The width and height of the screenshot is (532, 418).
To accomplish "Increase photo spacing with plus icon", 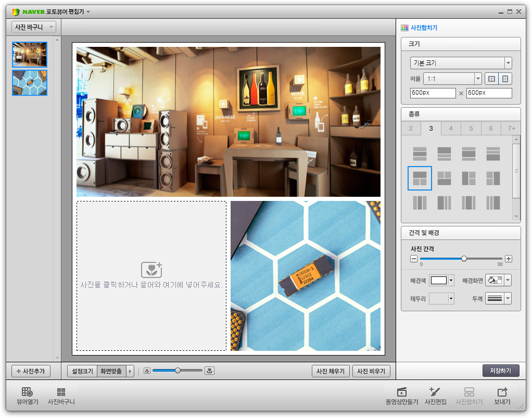I will tap(508, 259).
